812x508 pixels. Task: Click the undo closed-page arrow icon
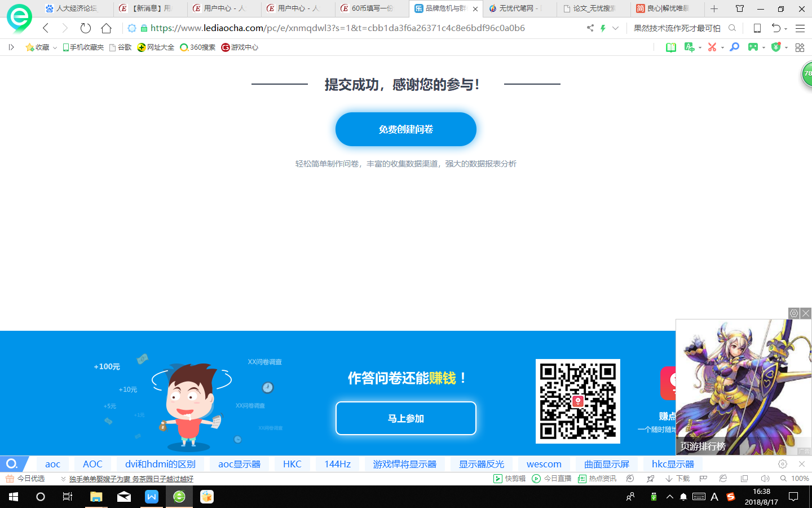click(776, 28)
